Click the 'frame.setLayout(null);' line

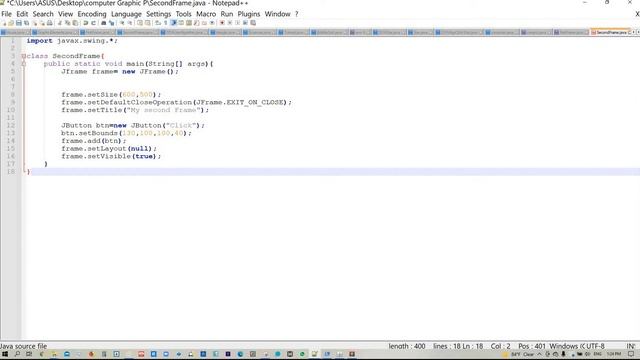109,149
